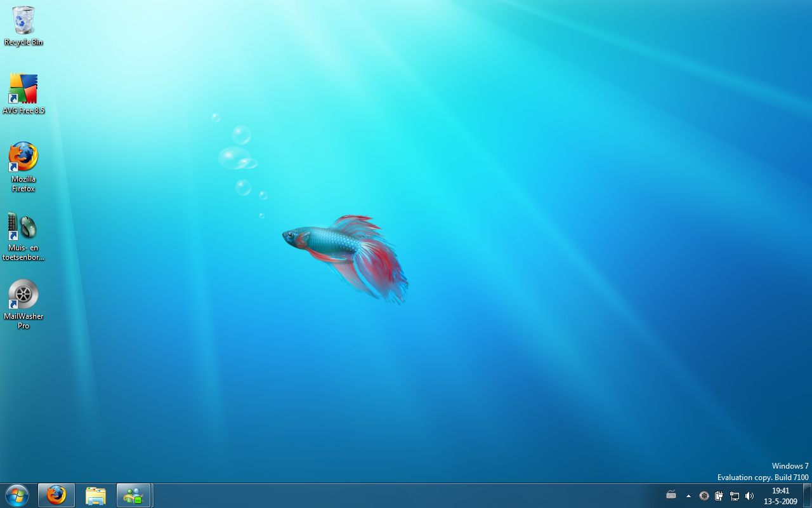Open the Windows Start menu orb

pyautogui.click(x=17, y=495)
